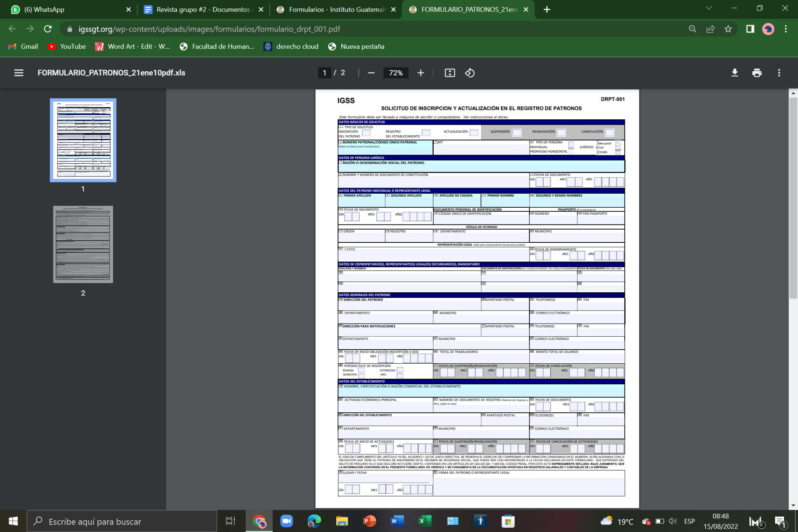
Task: Switch to the Revista grupo #2 tab
Action: point(203,9)
